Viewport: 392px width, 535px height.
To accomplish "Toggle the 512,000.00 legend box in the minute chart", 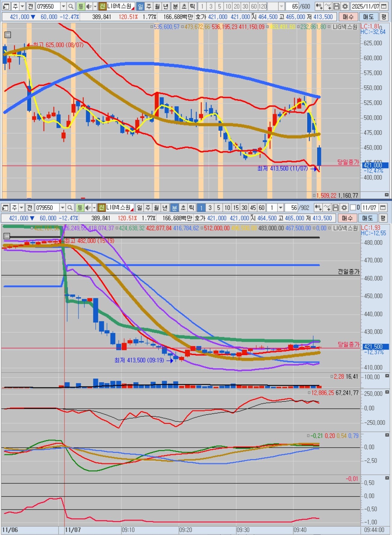I will click(202, 228).
